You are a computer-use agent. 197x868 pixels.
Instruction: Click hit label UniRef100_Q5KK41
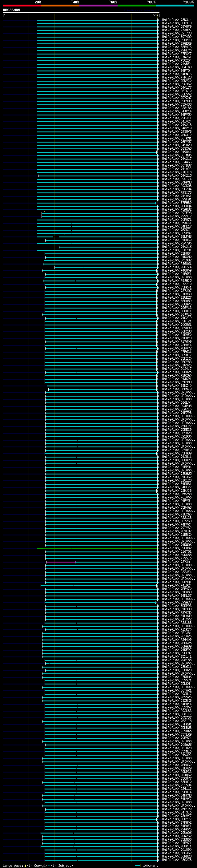(x=177, y=287)
